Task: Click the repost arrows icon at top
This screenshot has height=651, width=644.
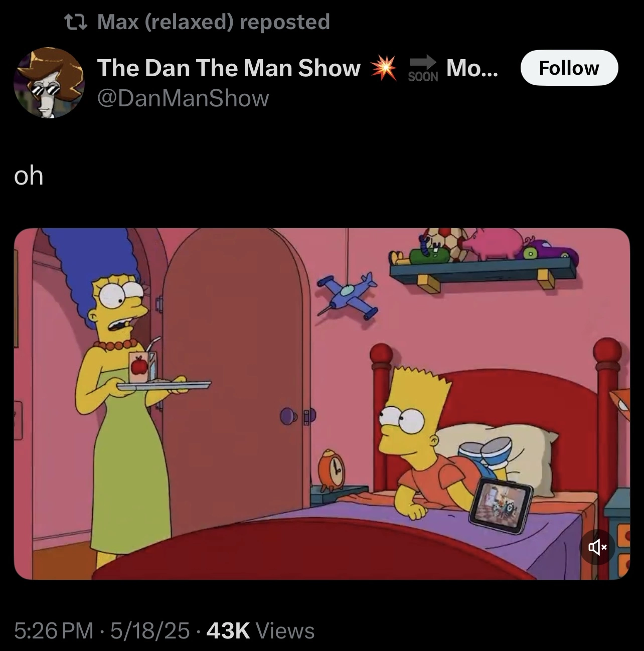Action: 77,22
